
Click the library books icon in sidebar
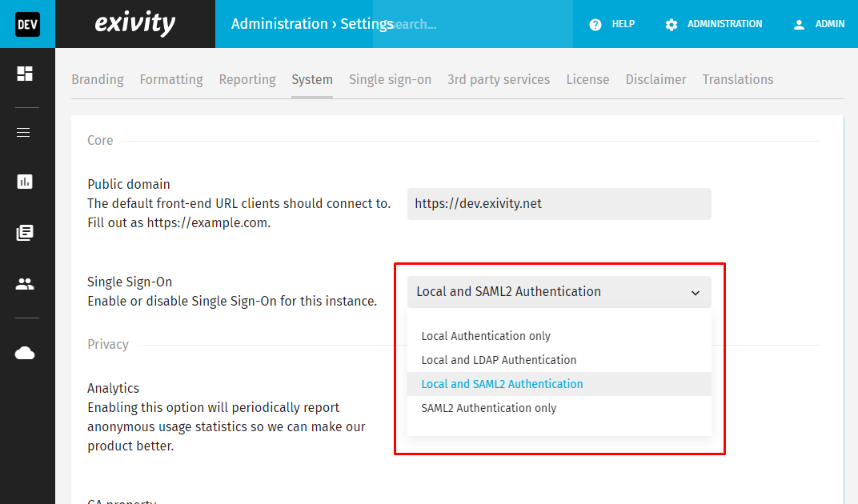[25, 233]
